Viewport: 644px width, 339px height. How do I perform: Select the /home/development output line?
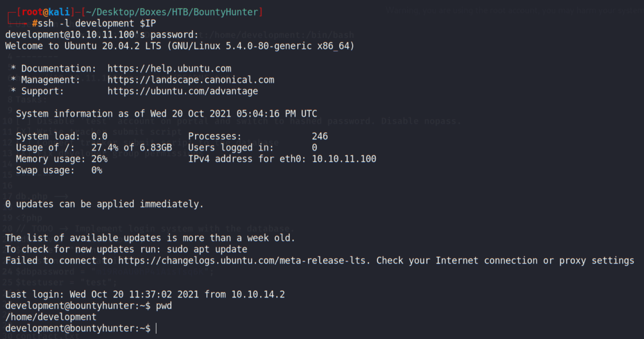(x=51, y=317)
